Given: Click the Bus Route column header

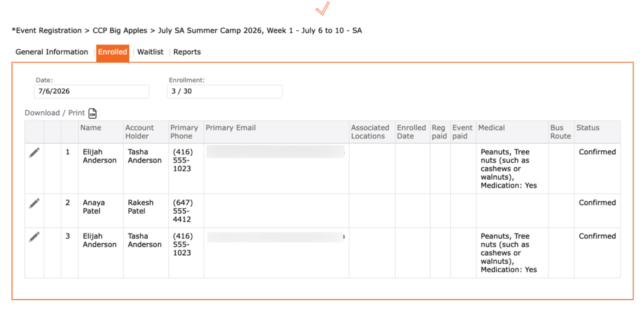Looking at the screenshot, I should [x=560, y=132].
